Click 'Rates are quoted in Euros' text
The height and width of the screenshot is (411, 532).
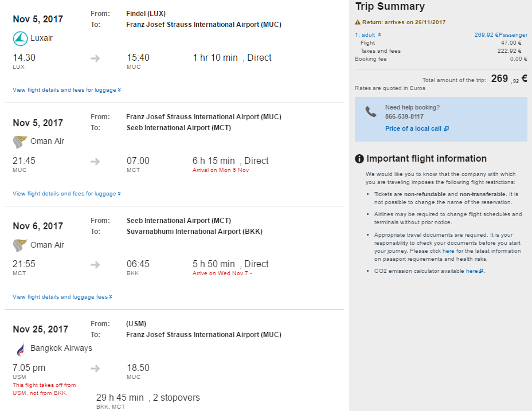(x=390, y=88)
